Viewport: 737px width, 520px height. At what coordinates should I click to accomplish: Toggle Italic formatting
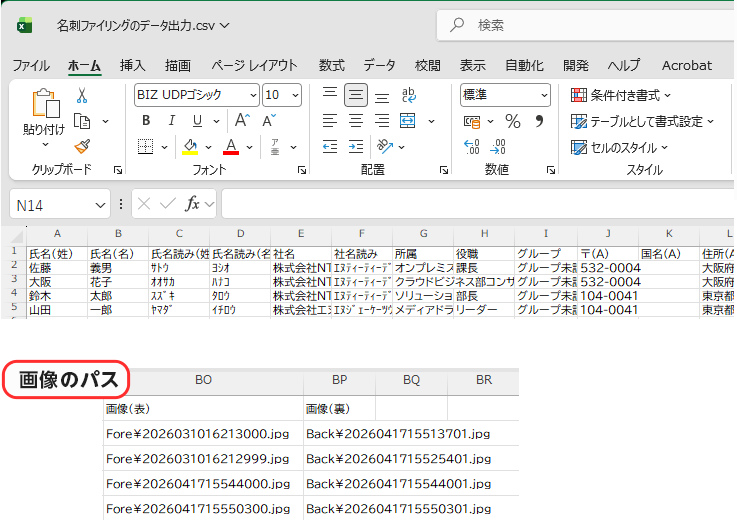tap(171, 121)
